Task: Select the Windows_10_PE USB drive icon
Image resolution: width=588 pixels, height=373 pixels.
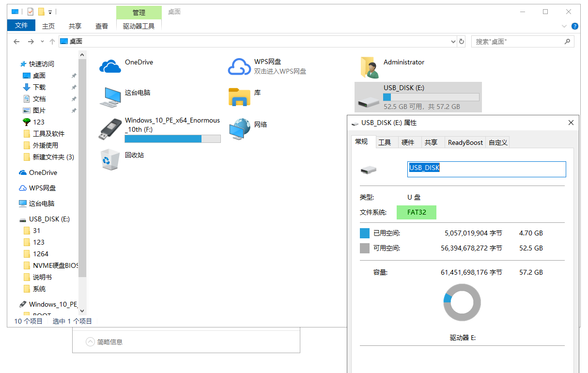Action: [x=110, y=129]
